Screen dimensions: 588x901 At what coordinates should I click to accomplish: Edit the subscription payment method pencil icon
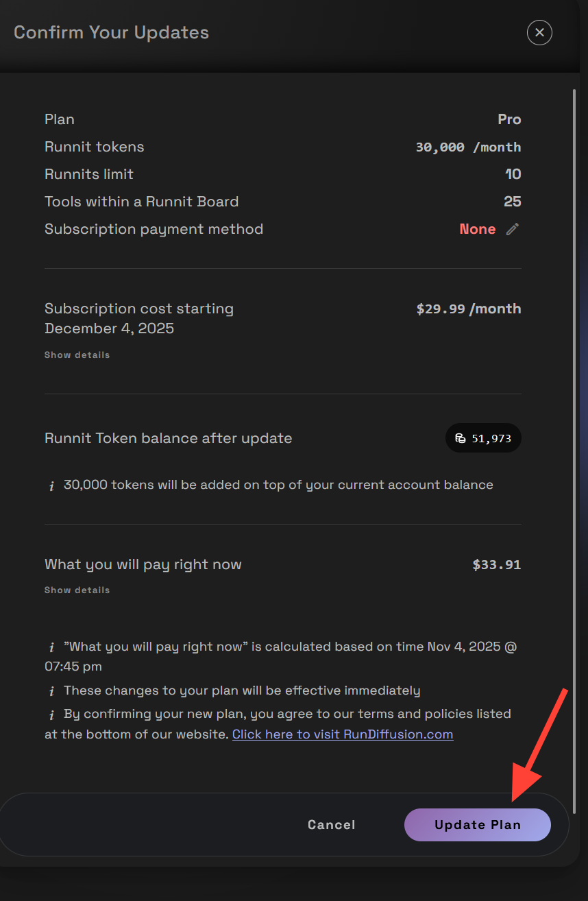click(x=513, y=230)
